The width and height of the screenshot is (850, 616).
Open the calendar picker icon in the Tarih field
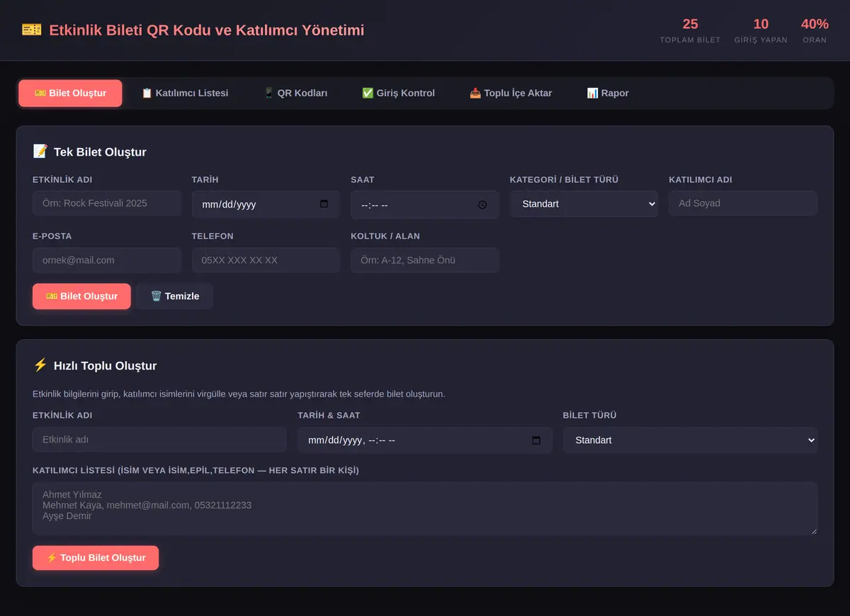[x=324, y=204]
